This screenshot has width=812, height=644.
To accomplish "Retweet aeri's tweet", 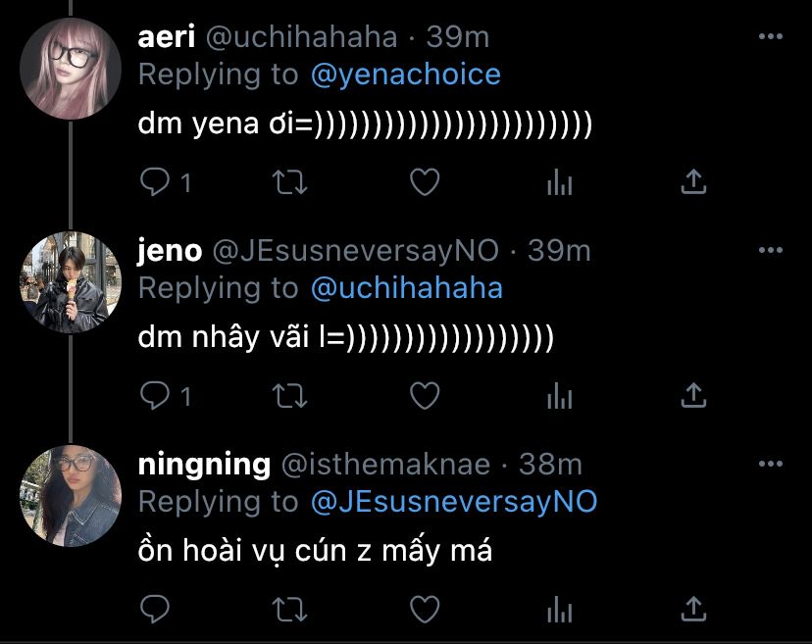I will [x=290, y=182].
